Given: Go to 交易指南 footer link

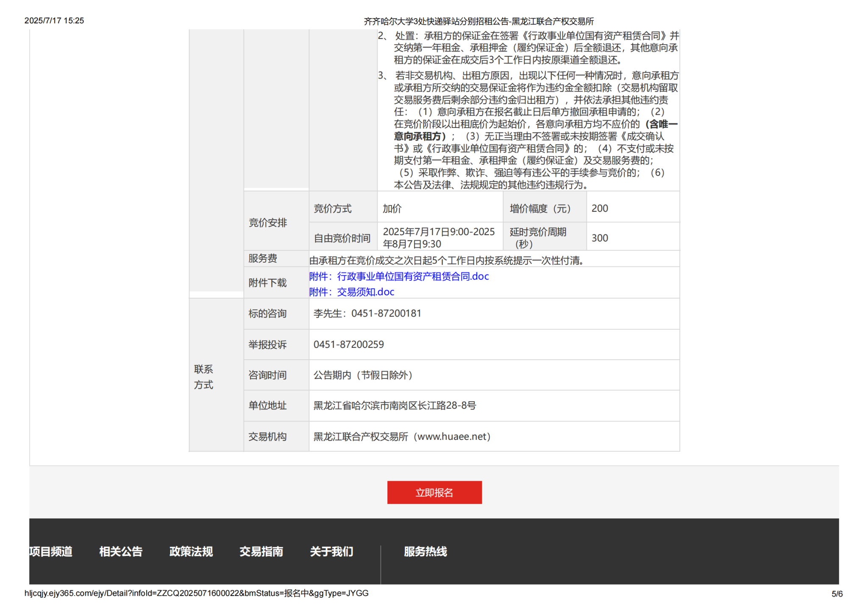Looking at the screenshot, I should [x=261, y=551].
